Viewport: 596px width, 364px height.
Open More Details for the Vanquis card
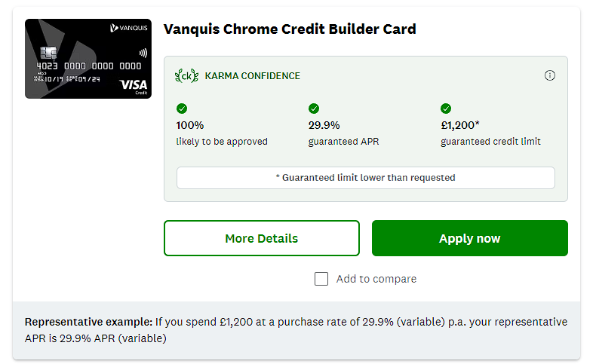point(261,238)
